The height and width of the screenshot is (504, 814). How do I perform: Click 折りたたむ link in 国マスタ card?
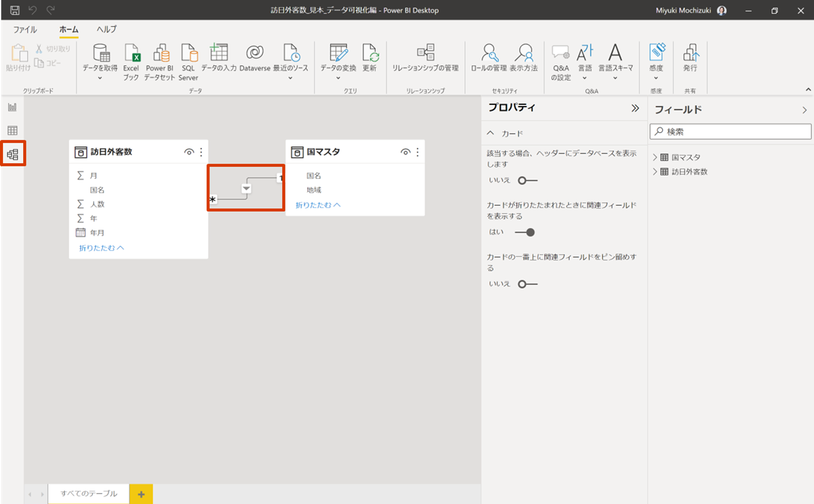318,205
